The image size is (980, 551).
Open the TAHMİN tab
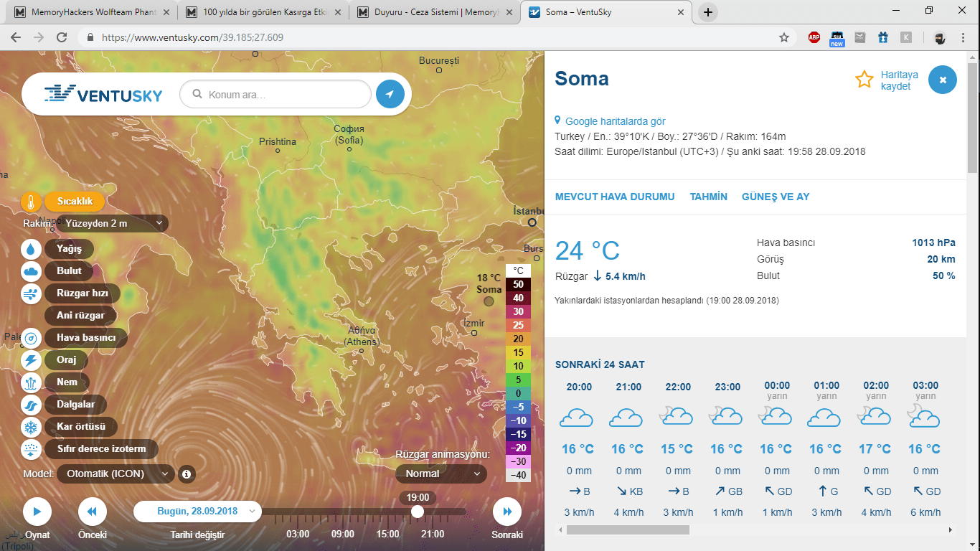(x=709, y=197)
